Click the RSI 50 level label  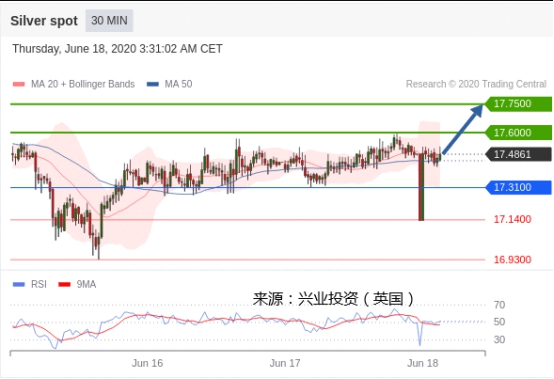[x=499, y=322]
